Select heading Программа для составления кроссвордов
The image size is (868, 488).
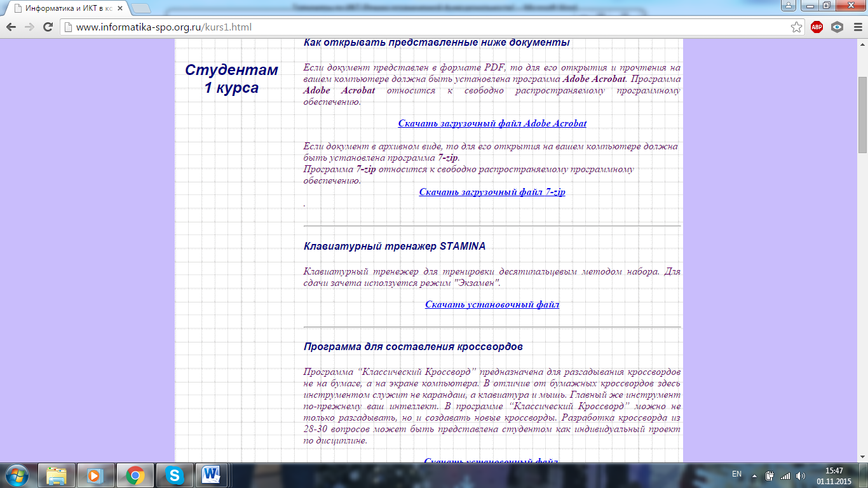pos(413,347)
